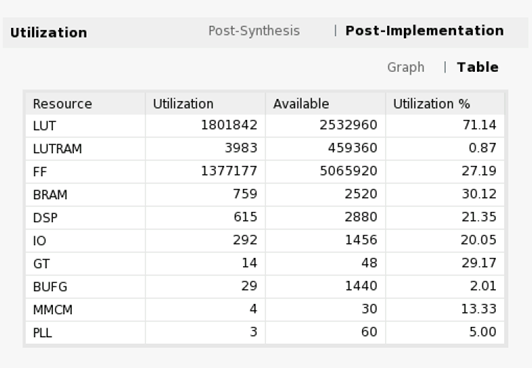This screenshot has width=532, height=368.
Task: Click the Utilization % column header
Action: tap(445, 104)
